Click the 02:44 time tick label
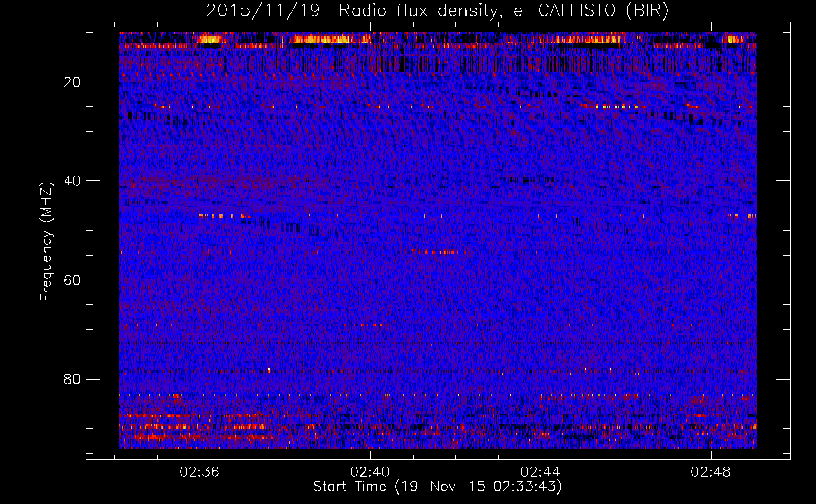Screen dimensions: 816x504 tap(541, 472)
